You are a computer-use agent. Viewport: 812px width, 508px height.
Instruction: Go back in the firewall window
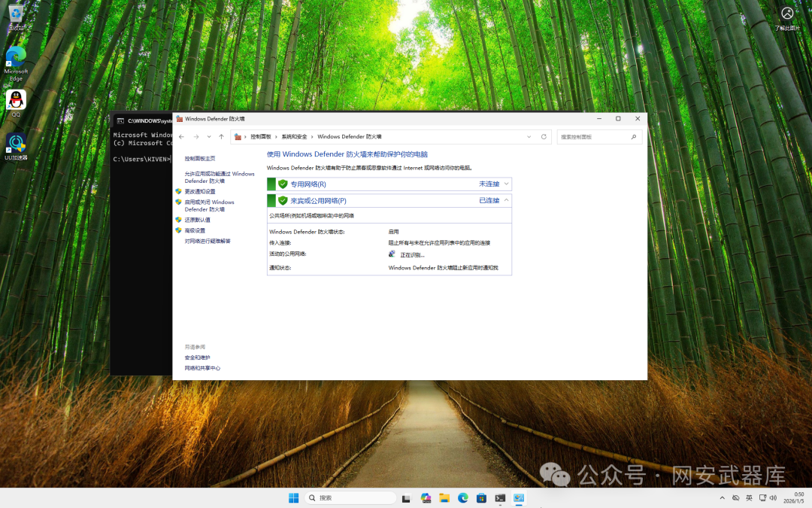click(181, 137)
